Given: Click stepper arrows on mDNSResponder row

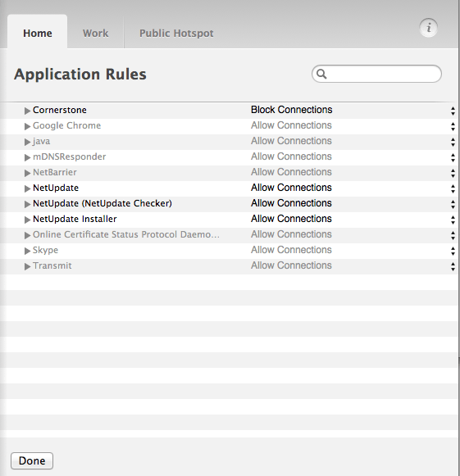Looking at the screenshot, I should [453, 157].
